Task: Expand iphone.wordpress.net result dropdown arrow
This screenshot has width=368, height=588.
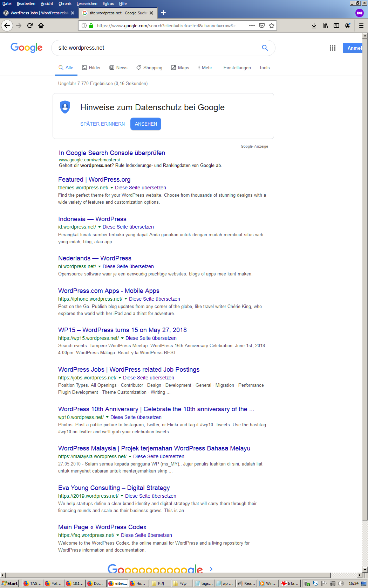Action: coord(126,299)
